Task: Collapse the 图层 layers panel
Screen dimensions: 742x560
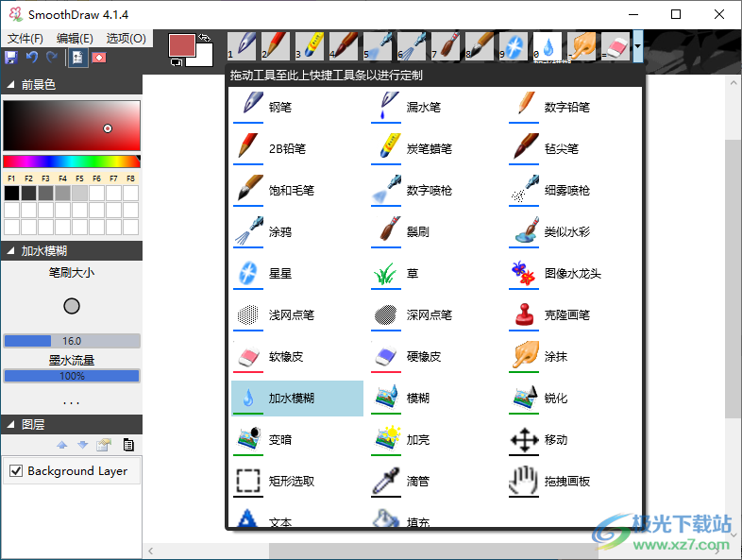Action: click(10, 425)
